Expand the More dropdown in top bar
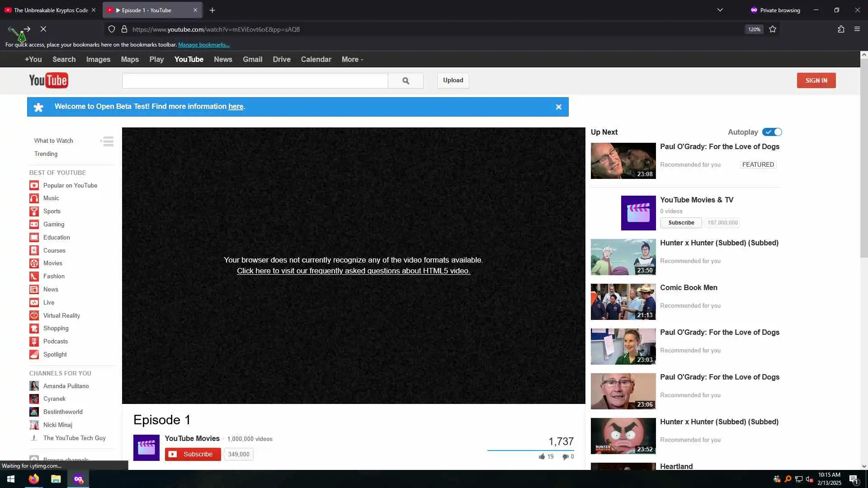The height and width of the screenshot is (488, 868). click(352, 59)
